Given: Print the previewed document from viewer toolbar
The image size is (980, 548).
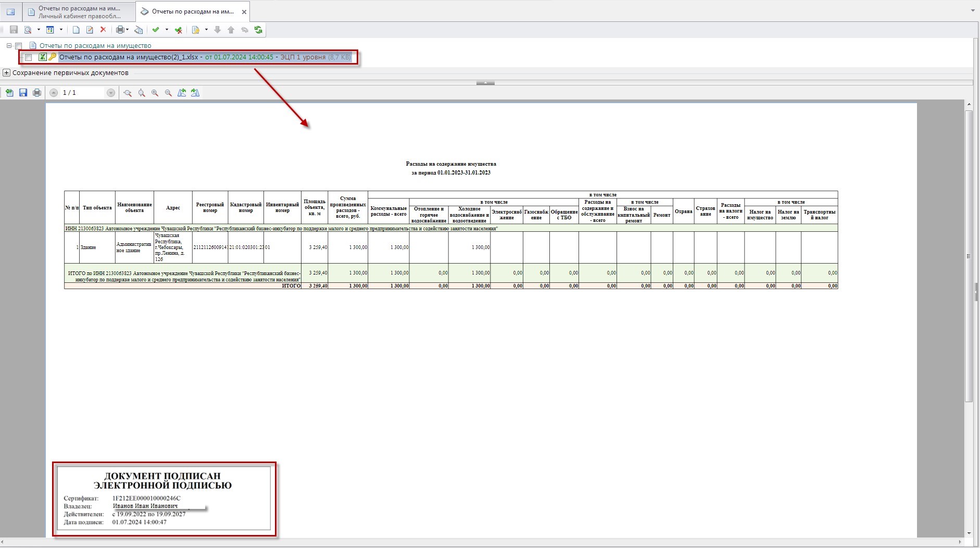Looking at the screenshot, I should (x=37, y=93).
